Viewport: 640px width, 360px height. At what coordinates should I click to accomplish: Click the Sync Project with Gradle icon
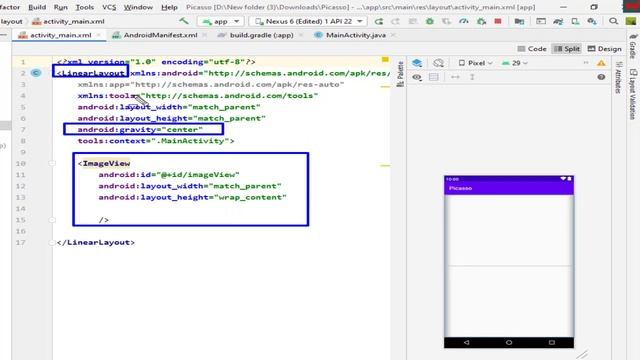click(x=558, y=21)
